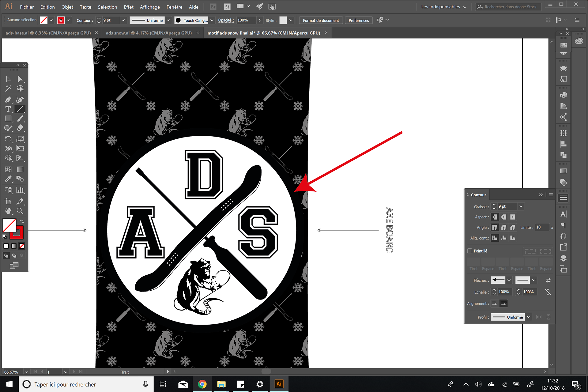The image size is (588, 392).
Task: Open end arrowhead Flèches dropdown
Action: point(534,280)
